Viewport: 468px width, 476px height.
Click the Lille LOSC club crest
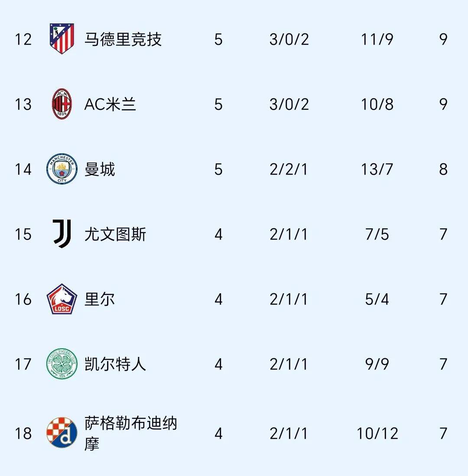62,299
